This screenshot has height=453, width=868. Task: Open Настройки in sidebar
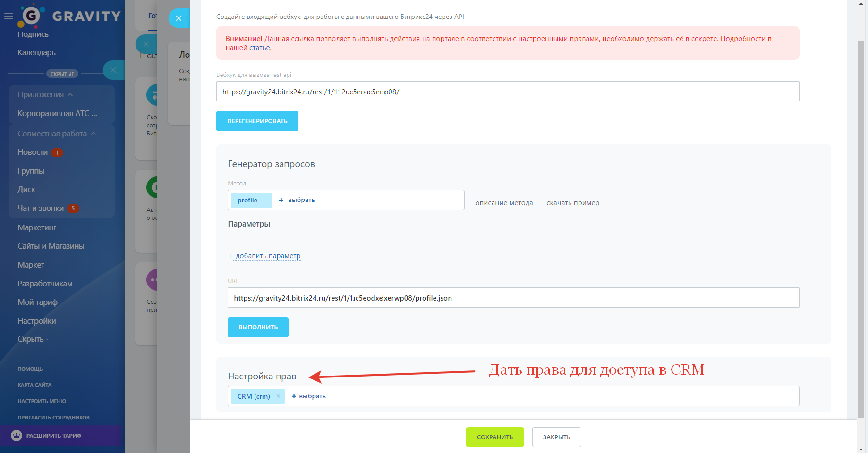pos(37,321)
